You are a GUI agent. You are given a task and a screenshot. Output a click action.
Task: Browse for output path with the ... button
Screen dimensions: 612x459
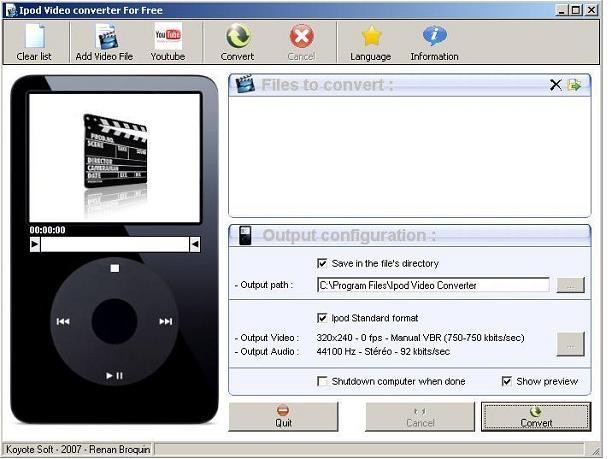(570, 285)
